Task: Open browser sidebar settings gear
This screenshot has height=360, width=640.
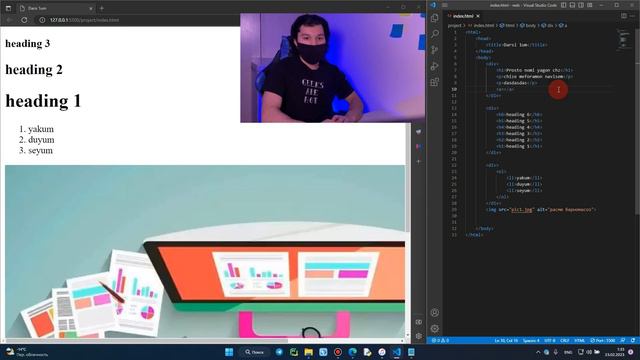Action: (418, 336)
